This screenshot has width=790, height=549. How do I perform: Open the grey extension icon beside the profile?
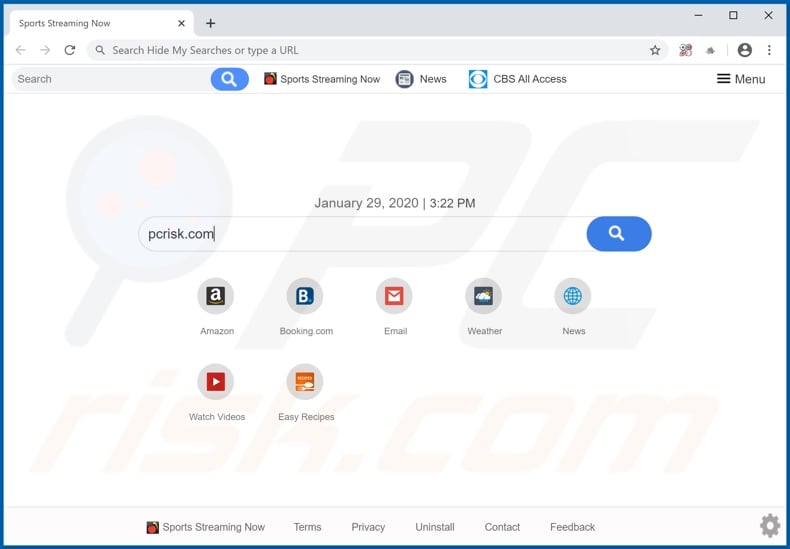point(710,50)
